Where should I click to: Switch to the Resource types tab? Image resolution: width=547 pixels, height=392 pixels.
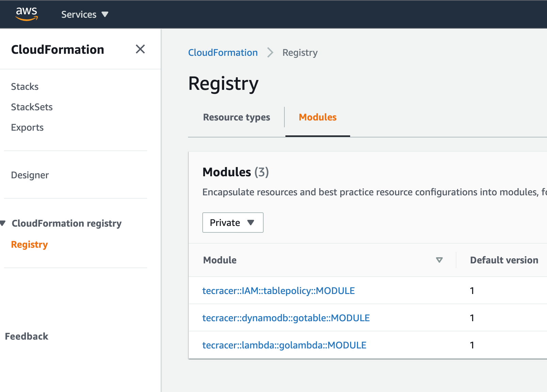click(236, 117)
